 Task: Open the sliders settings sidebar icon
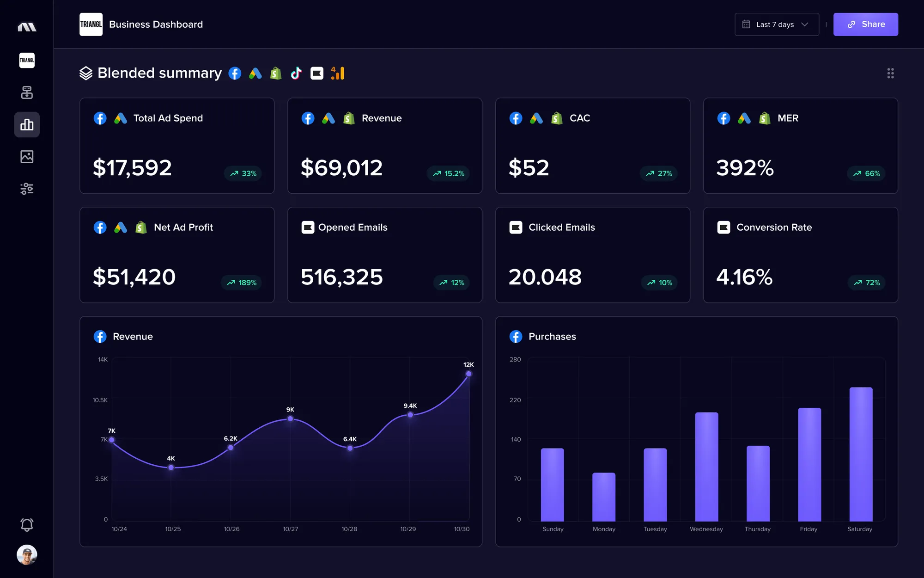27,189
